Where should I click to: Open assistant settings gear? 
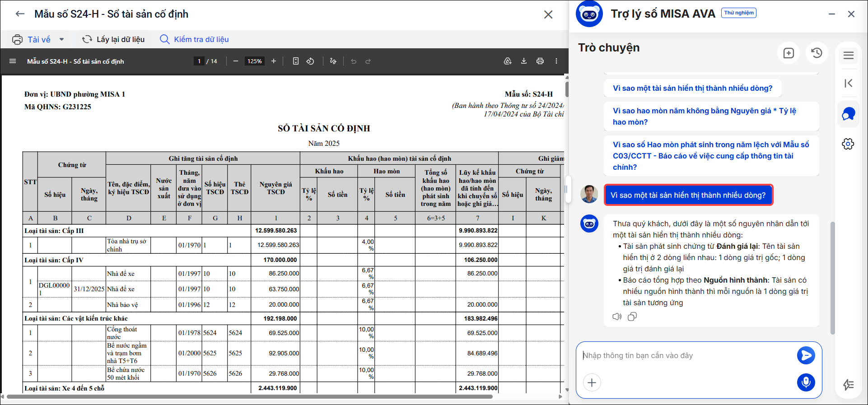tap(848, 144)
